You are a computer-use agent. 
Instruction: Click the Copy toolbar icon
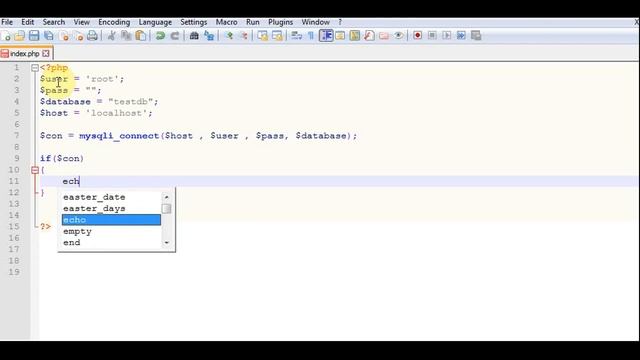126,36
